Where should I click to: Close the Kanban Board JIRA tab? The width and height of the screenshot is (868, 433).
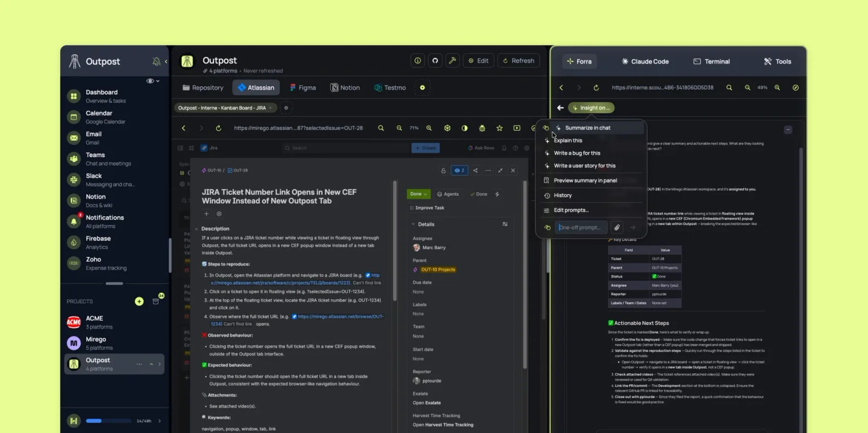click(x=270, y=108)
